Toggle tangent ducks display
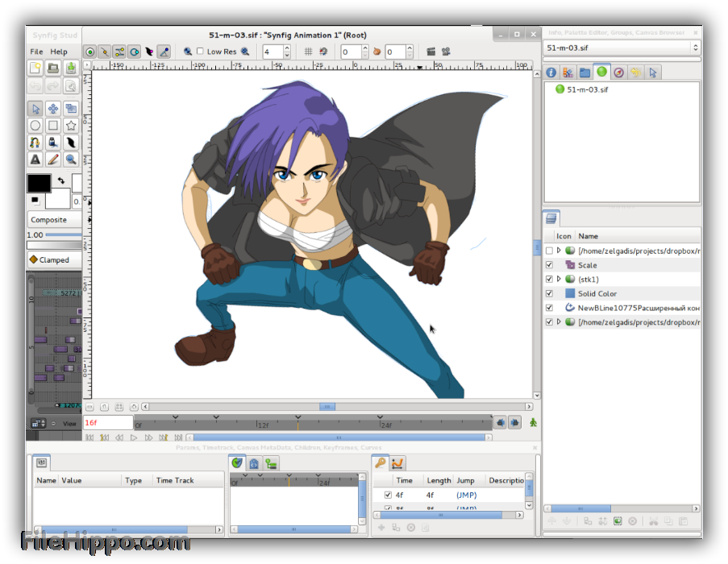 [120, 52]
